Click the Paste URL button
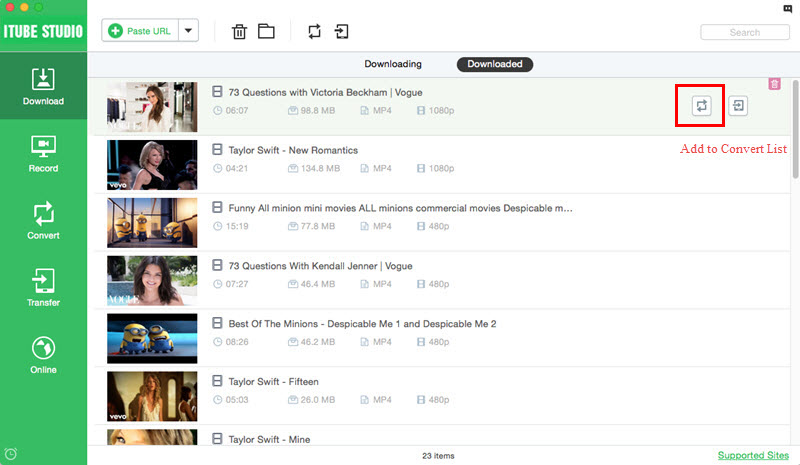 point(140,31)
